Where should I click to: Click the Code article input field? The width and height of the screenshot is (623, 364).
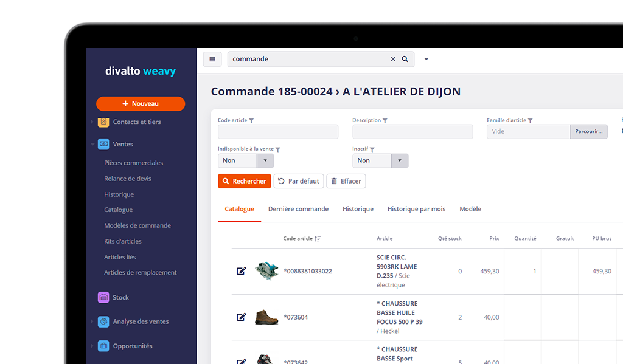[278, 132]
